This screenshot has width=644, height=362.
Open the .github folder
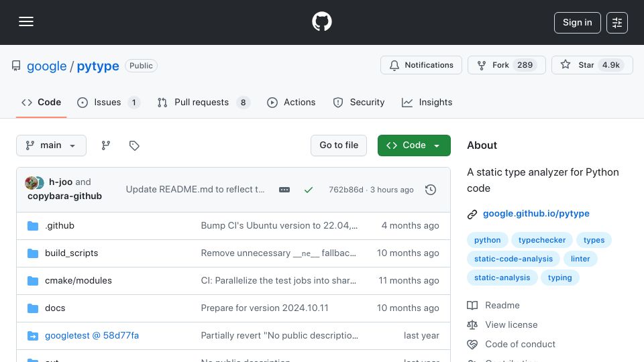click(x=60, y=226)
